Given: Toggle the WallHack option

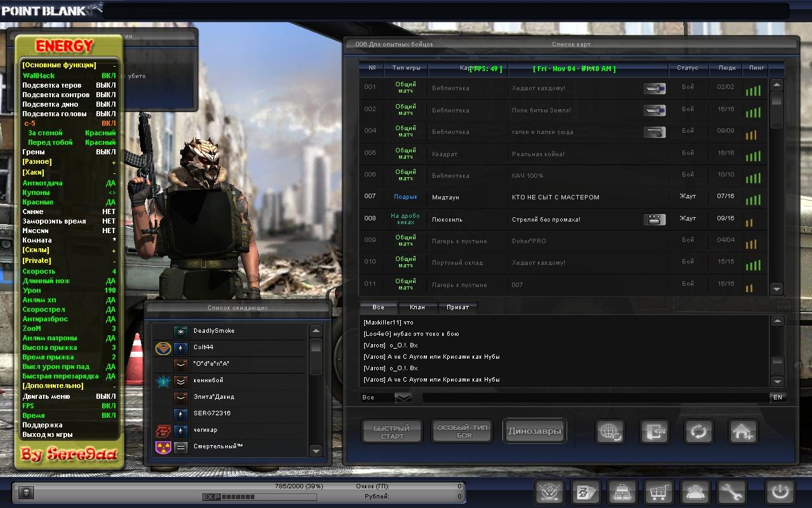Looking at the screenshot, I should 69,76.
